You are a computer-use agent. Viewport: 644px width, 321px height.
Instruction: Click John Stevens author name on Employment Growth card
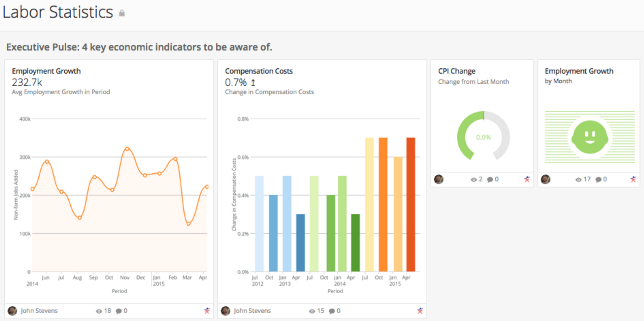coord(39,311)
